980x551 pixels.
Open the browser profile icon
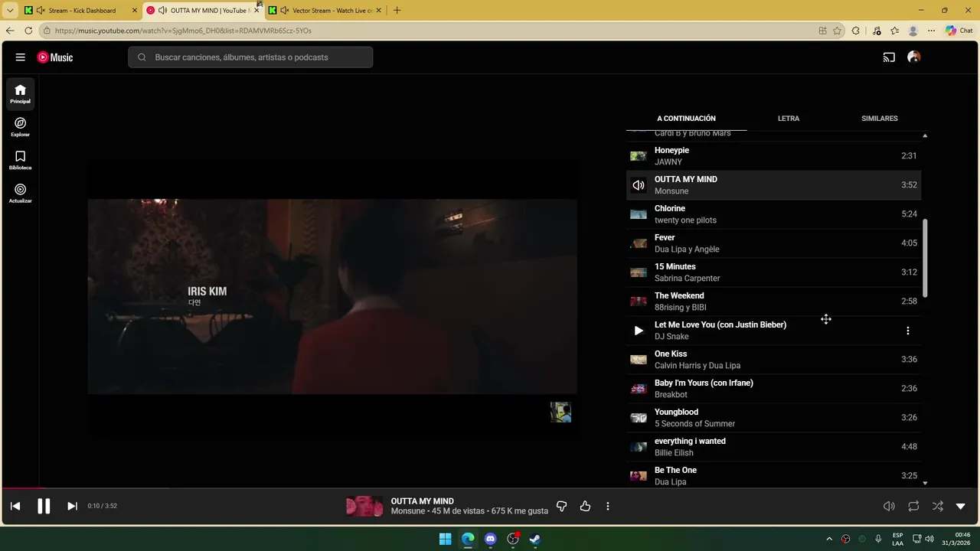tap(913, 31)
